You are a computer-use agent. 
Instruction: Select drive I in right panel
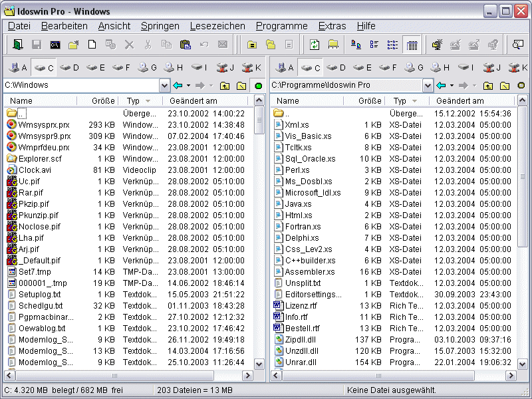click(x=465, y=68)
